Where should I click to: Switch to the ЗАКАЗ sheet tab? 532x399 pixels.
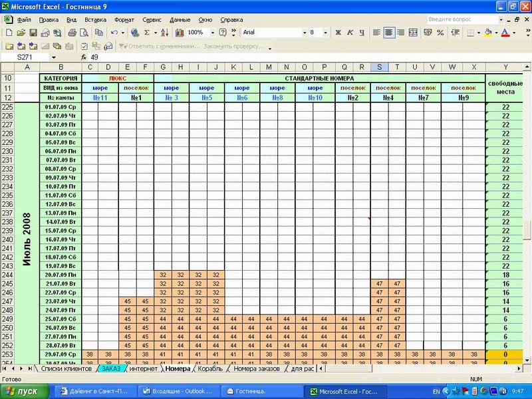111,368
